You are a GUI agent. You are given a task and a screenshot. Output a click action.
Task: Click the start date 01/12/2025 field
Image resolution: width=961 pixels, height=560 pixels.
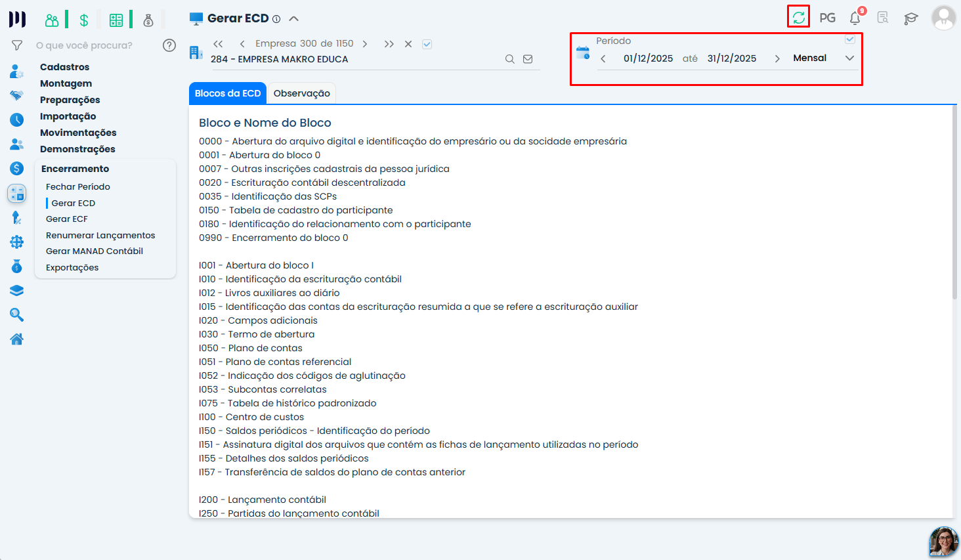[649, 58]
